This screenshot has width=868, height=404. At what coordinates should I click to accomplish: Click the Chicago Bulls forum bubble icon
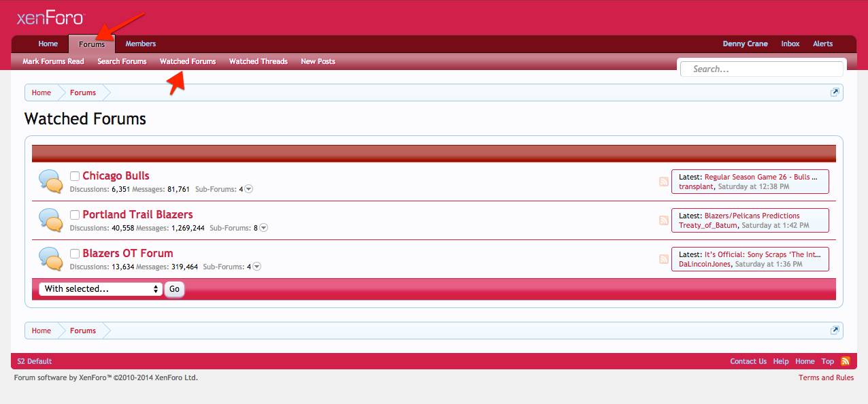click(51, 181)
